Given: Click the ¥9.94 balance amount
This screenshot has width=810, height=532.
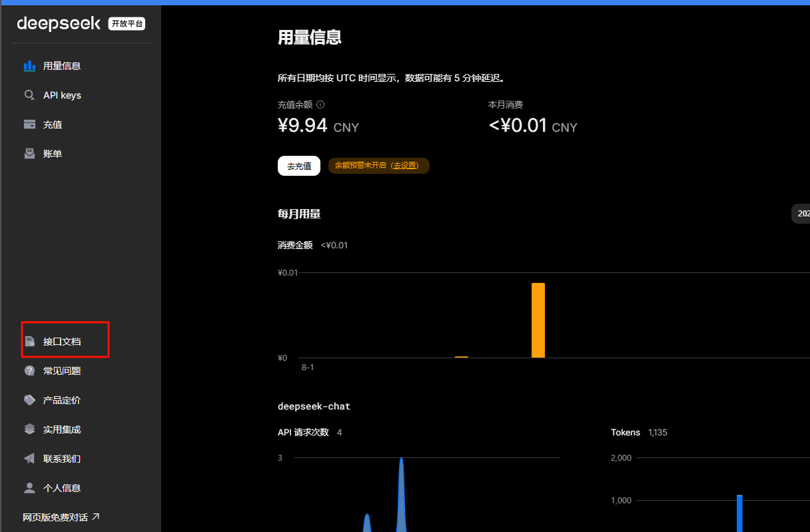Looking at the screenshot, I should pos(302,125).
